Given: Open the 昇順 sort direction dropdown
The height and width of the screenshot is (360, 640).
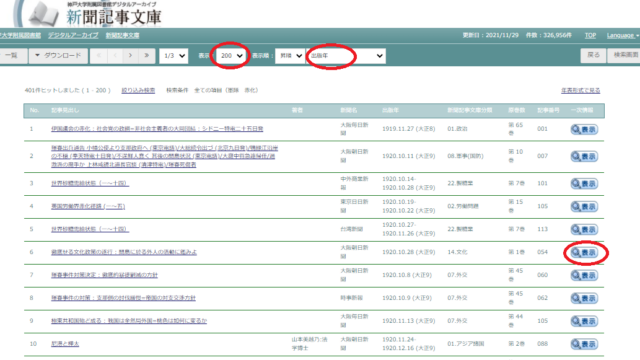Looking at the screenshot, I should click(290, 56).
